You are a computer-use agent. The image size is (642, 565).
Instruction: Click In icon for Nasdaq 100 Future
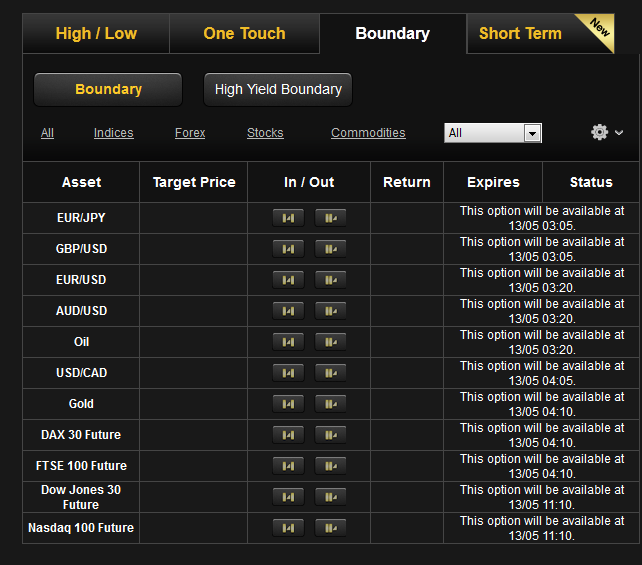click(288, 528)
